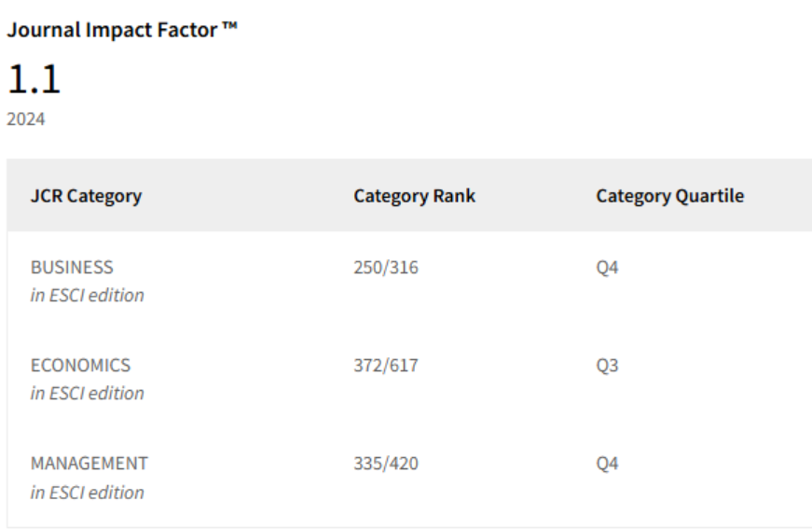Click the 2024 year label
Image resolution: width=812 pixels, height=529 pixels.
click(x=26, y=119)
